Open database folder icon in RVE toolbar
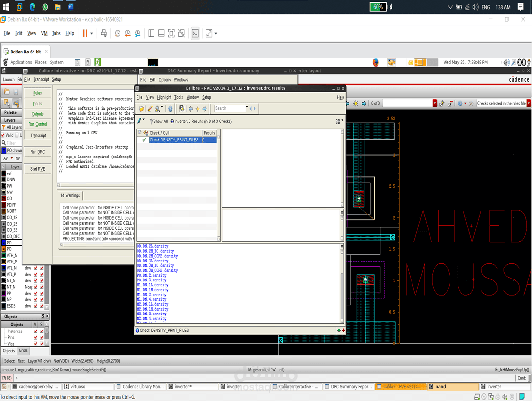The height and width of the screenshot is (401, 532). [x=141, y=109]
